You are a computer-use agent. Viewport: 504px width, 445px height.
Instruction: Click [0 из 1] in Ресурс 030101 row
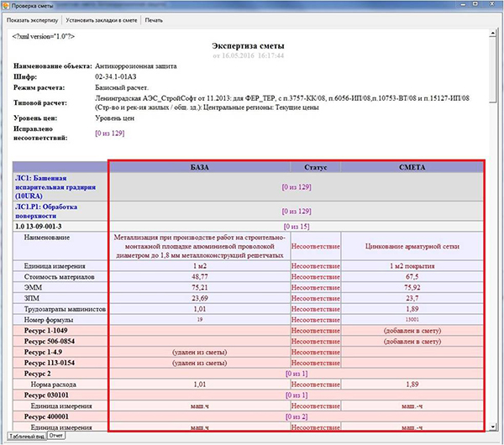[297, 395]
